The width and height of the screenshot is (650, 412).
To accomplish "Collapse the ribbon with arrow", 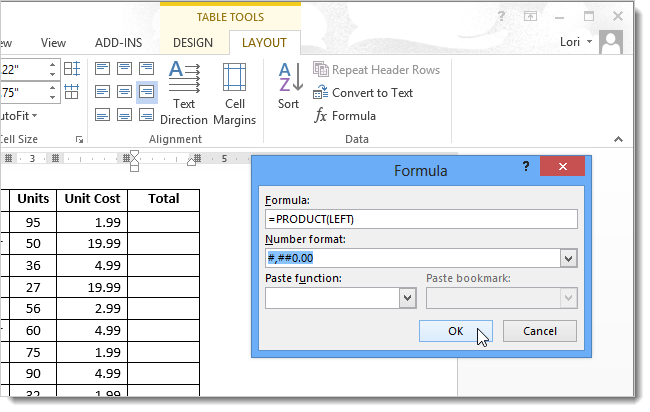I will click(x=618, y=139).
